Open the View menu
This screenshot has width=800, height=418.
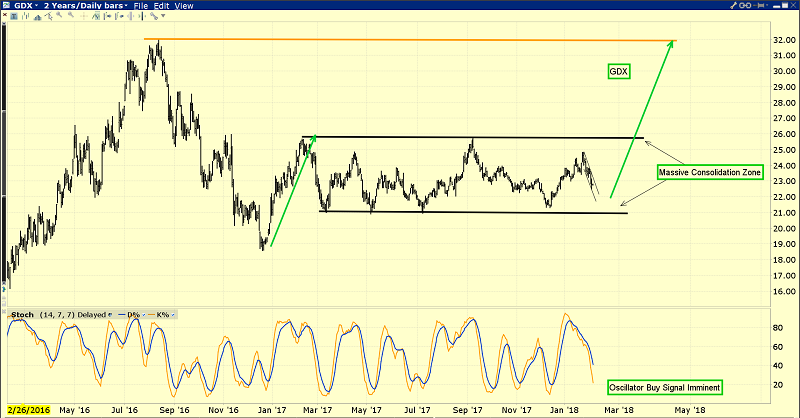(x=184, y=6)
